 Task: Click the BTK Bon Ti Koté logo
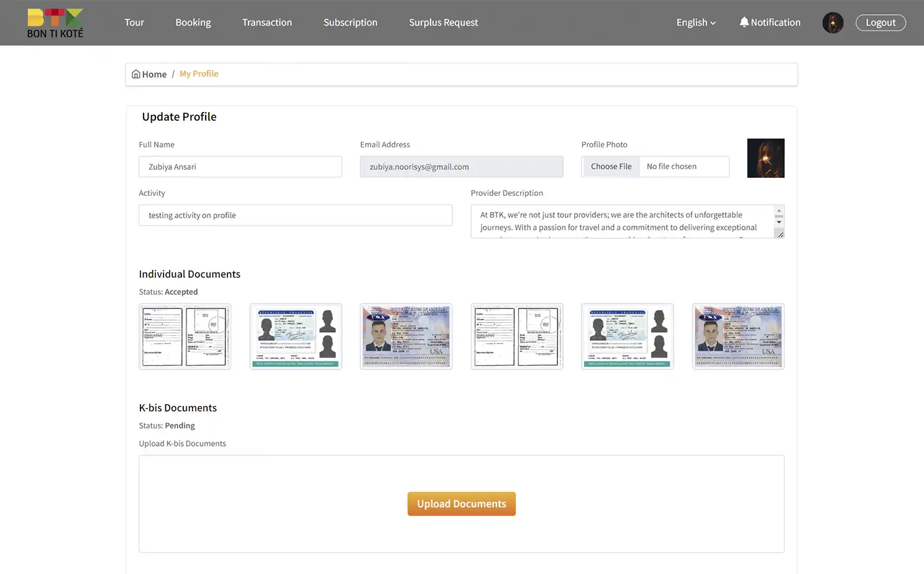(x=55, y=22)
